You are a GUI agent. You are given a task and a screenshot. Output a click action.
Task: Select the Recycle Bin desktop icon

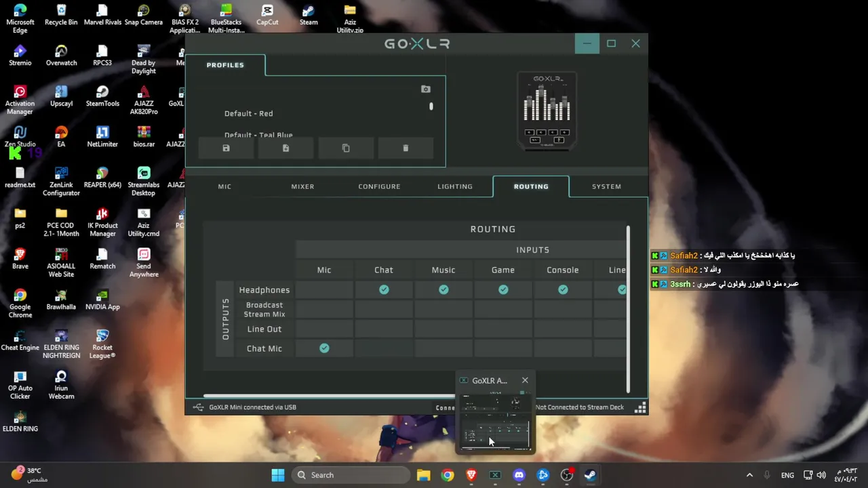(61, 16)
